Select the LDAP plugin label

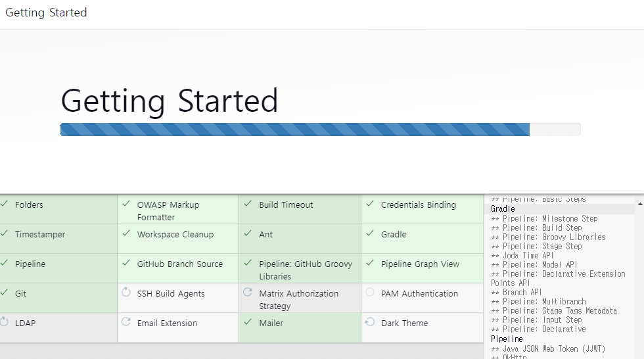pos(25,323)
